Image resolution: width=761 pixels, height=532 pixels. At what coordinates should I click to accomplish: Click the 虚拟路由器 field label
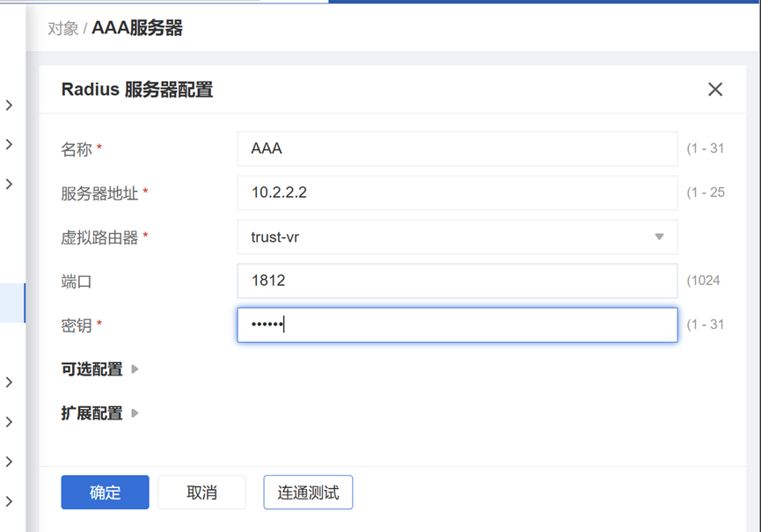[99, 237]
